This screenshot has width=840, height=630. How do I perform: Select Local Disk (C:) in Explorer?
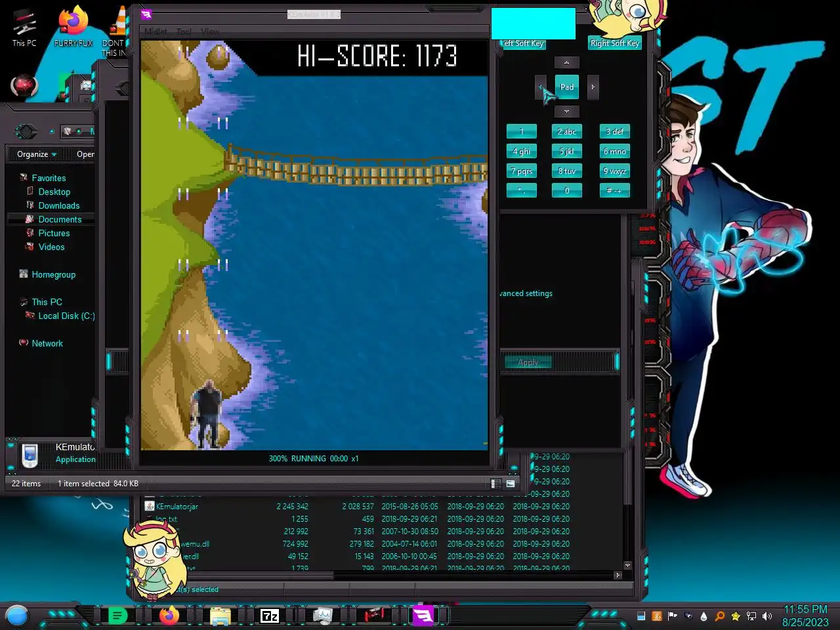click(66, 316)
